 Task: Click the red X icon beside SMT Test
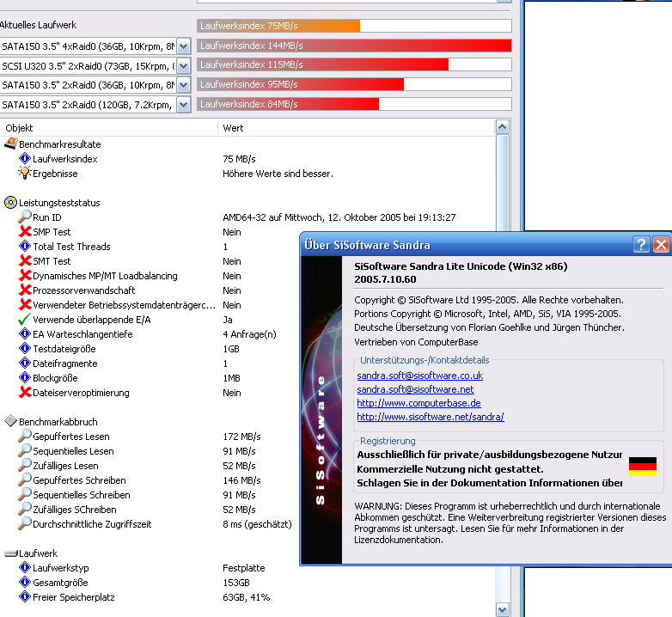point(25,260)
